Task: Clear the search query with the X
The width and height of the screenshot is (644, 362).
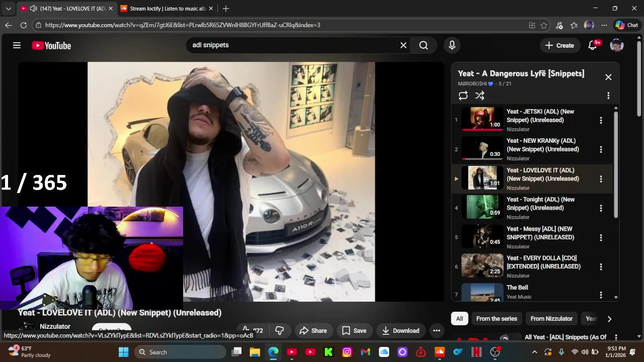Action: coord(404,45)
